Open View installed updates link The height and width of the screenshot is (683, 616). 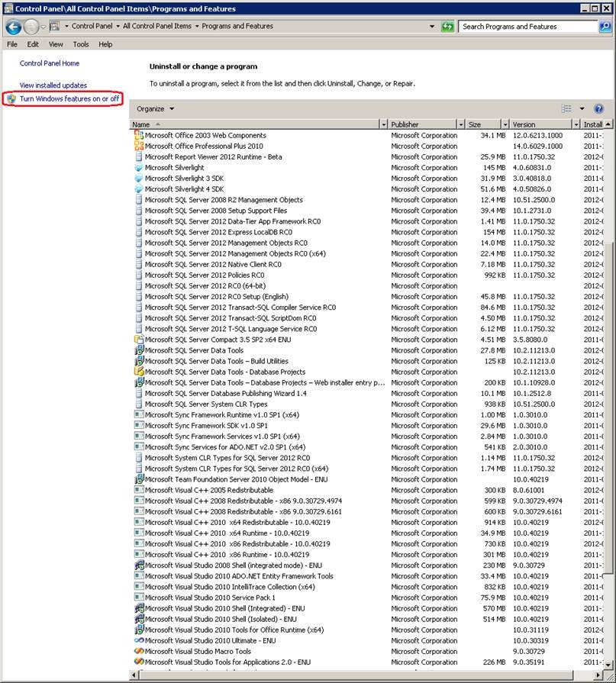(x=53, y=85)
